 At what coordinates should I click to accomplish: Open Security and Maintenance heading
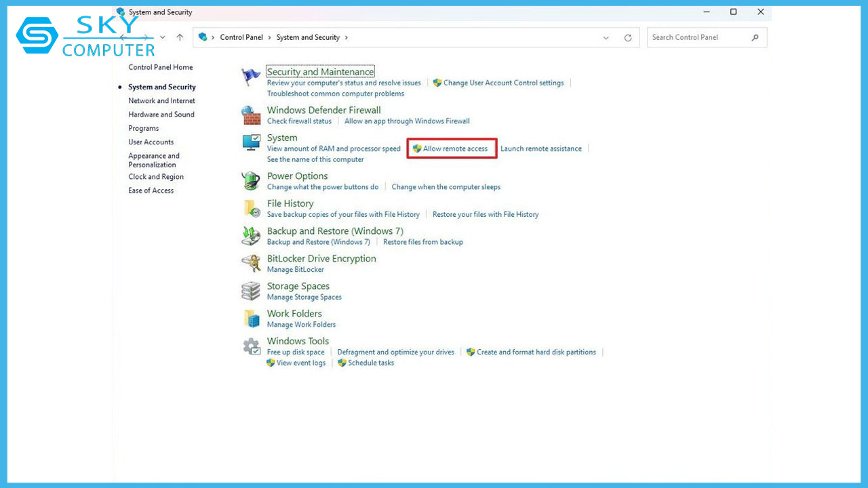pyautogui.click(x=320, y=72)
